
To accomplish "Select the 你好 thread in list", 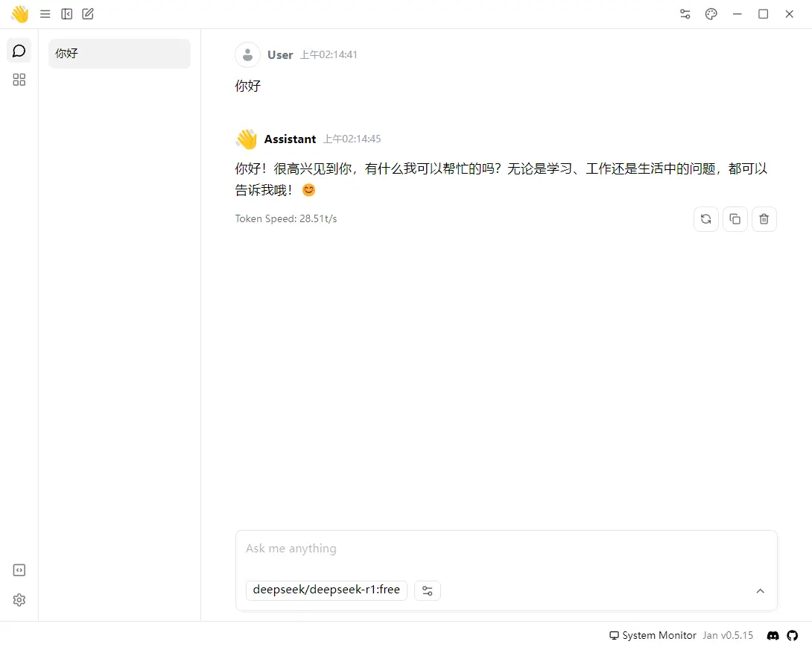I will pos(119,54).
